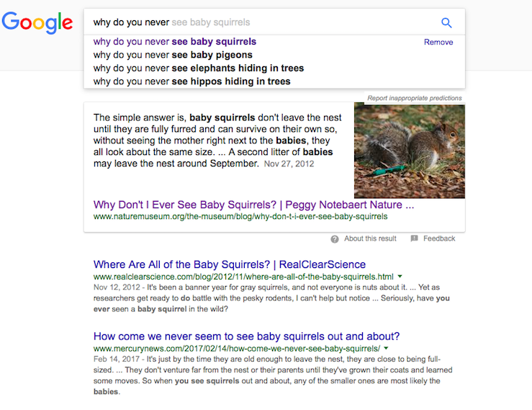Click the blue search magnifier icon
Viewport: 532px width, 410px height.
(446, 22)
